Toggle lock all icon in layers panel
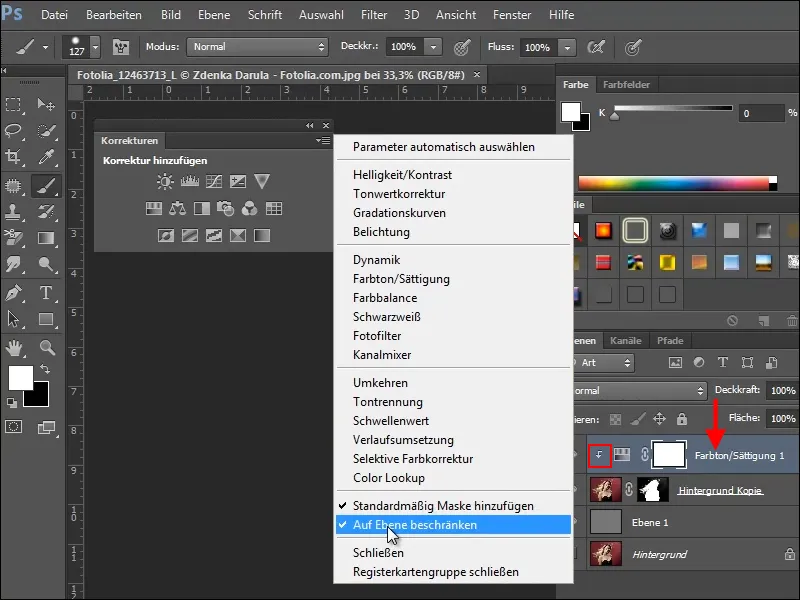Viewport: 800px width, 600px height. (x=682, y=419)
